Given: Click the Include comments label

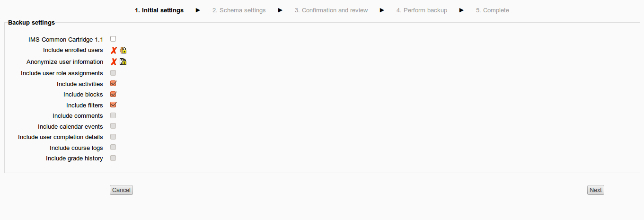Looking at the screenshot, I should (78, 116).
